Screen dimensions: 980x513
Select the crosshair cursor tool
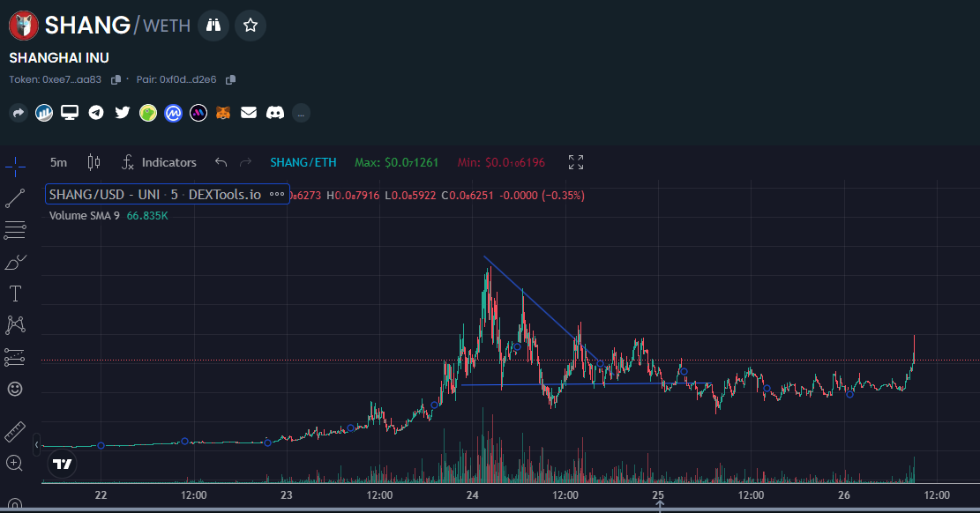click(15, 167)
